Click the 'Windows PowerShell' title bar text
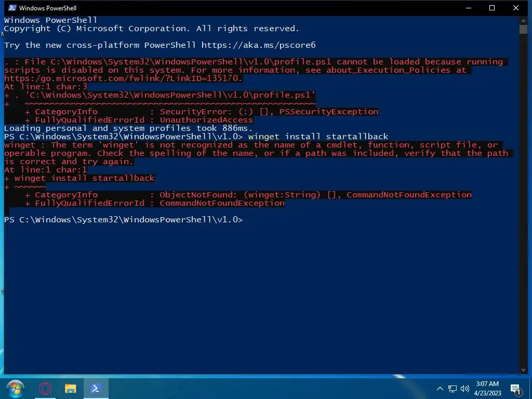This screenshot has height=399, width=532. tap(48, 8)
